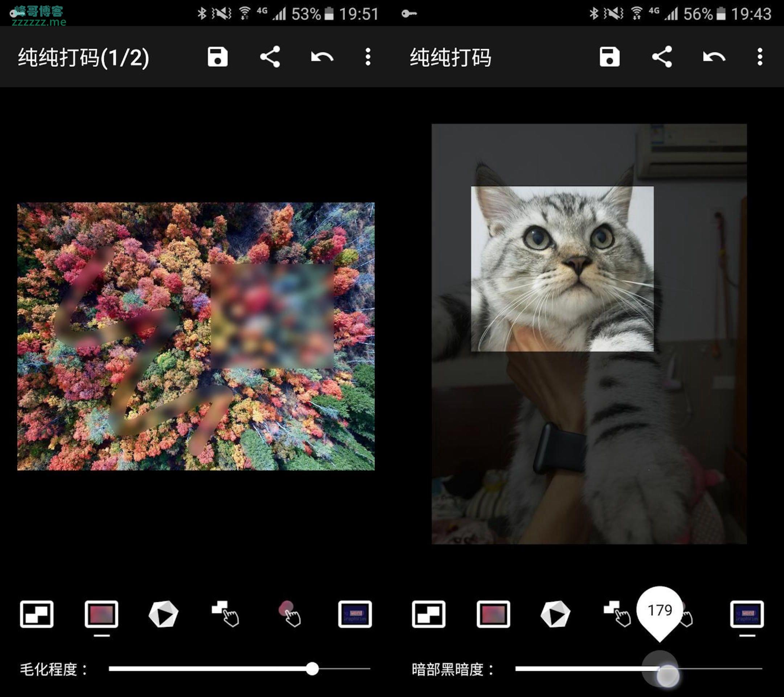Save the cat photo on right screen
Image resolution: width=784 pixels, height=697 pixels.
[609, 57]
